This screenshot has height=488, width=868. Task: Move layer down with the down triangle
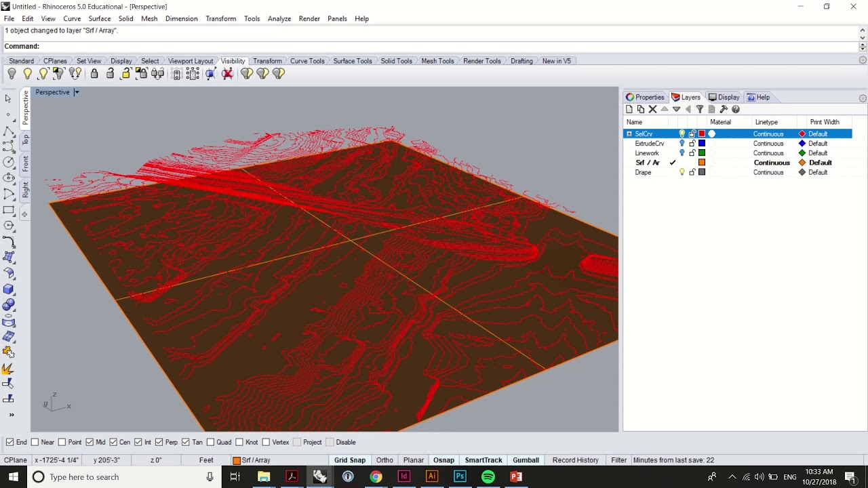coord(676,109)
